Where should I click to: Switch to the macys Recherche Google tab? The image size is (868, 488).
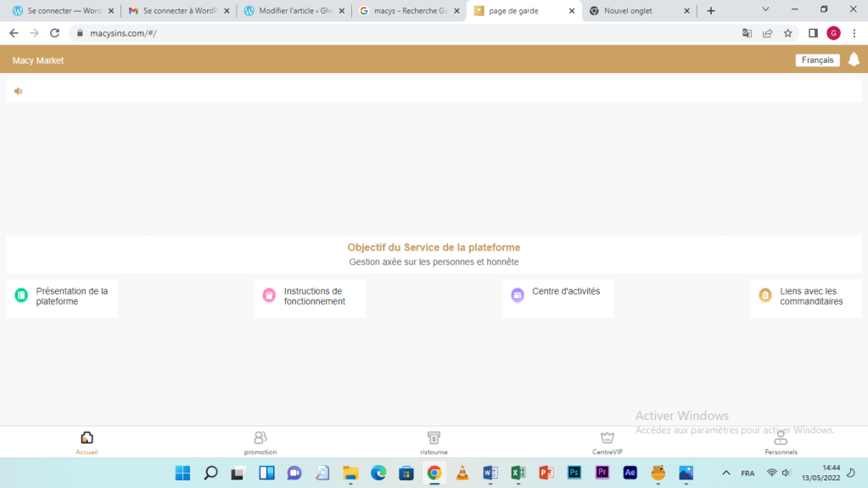409,11
